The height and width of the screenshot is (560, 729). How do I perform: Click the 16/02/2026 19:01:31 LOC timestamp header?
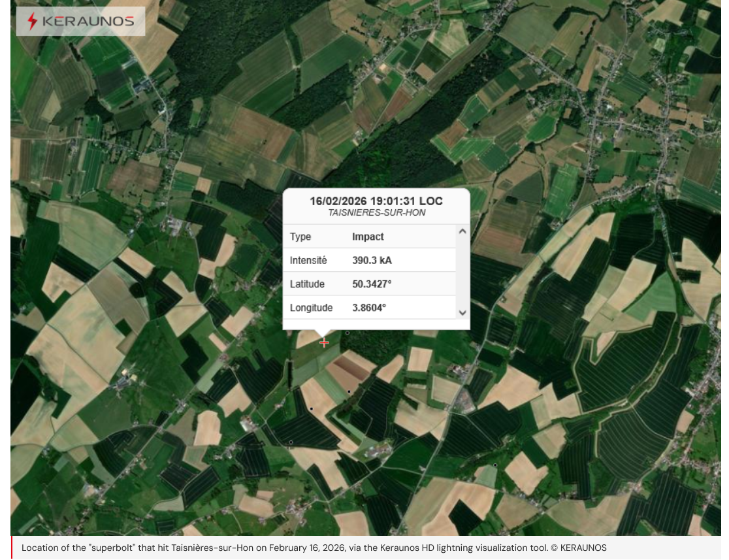[x=376, y=201]
